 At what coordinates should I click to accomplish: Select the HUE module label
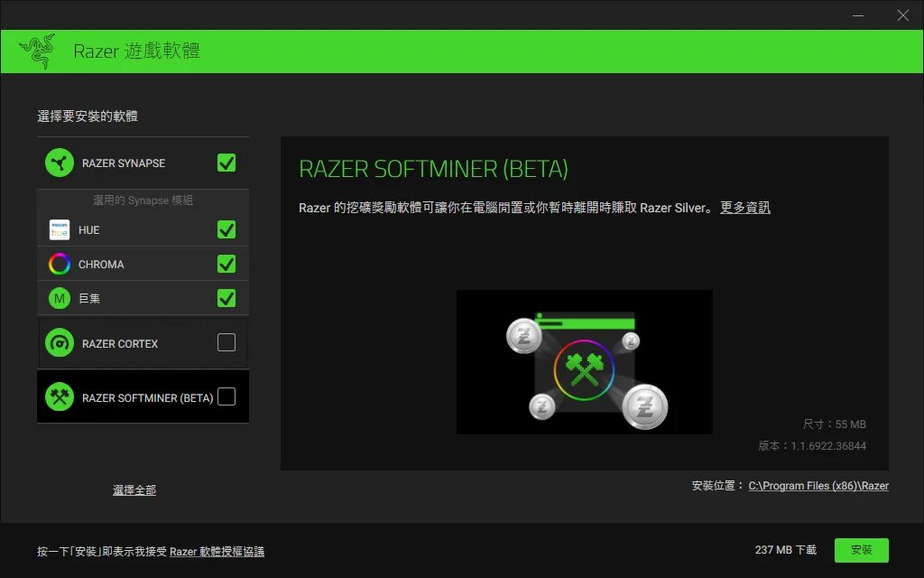pyautogui.click(x=89, y=230)
